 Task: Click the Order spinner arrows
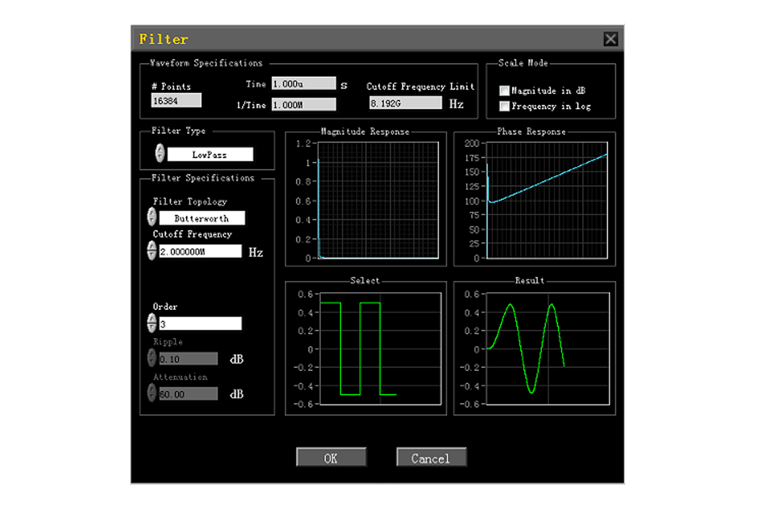pyautogui.click(x=152, y=323)
